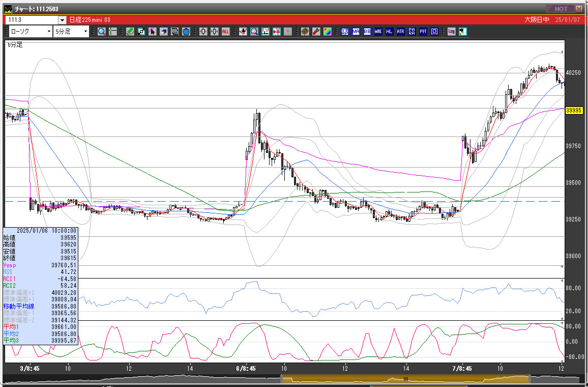The image size is (588, 387).
Task: Click the 2025/01/06 10:00:00 timestamp
Action: [x=46, y=231]
